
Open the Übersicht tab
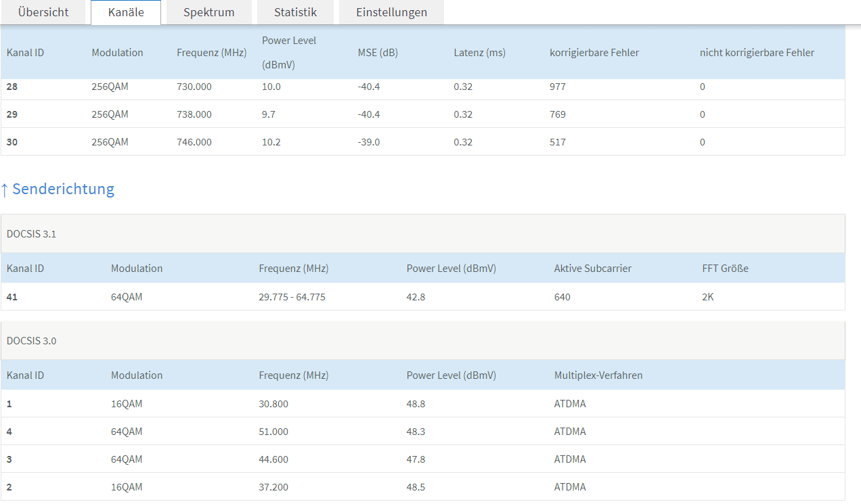point(43,12)
